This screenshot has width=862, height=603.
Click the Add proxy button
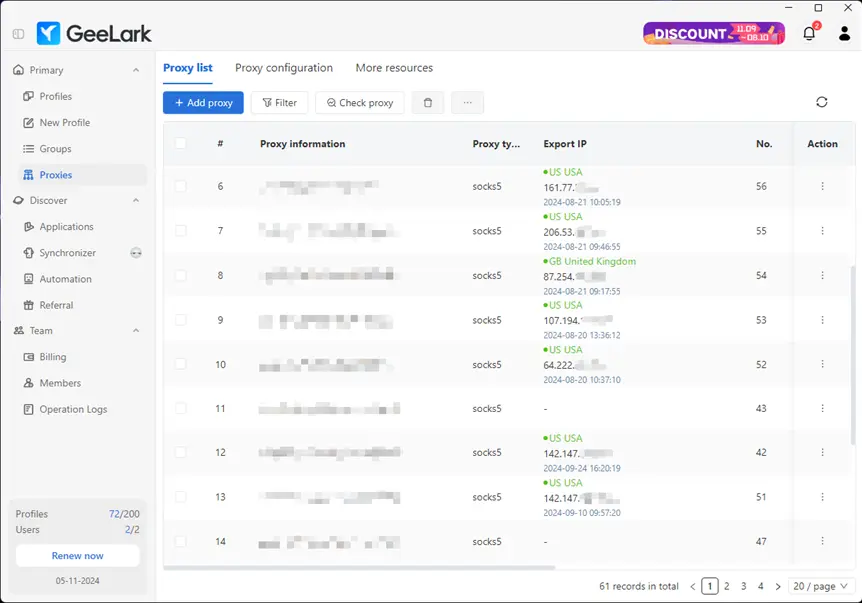[203, 103]
